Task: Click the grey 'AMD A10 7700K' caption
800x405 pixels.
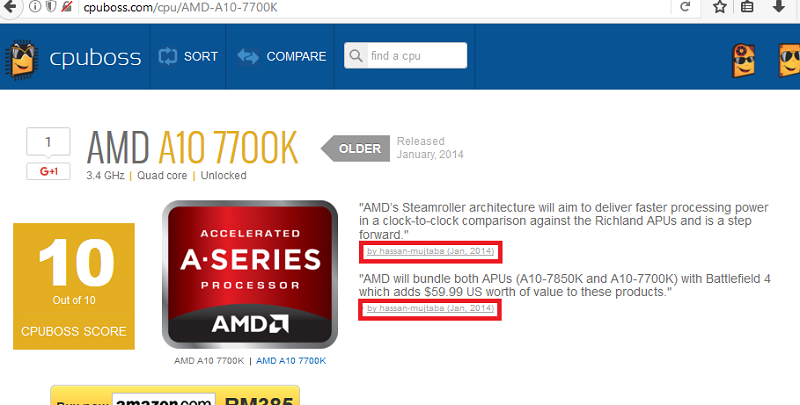Action: pyautogui.click(x=209, y=361)
